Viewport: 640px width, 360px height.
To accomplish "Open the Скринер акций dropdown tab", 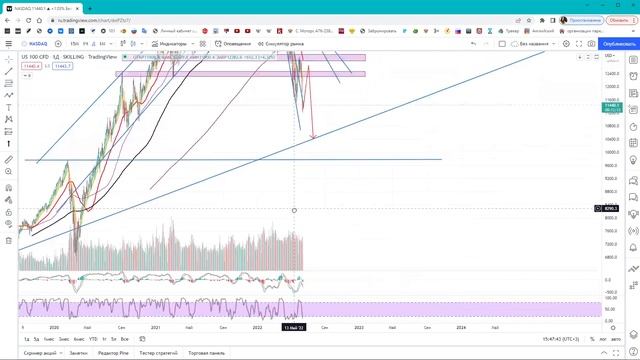I will point(43,353).
